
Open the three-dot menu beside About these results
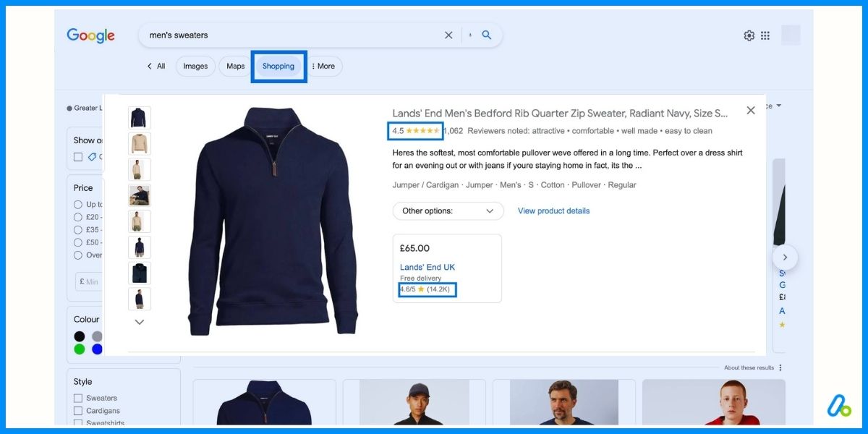[780, 367]
